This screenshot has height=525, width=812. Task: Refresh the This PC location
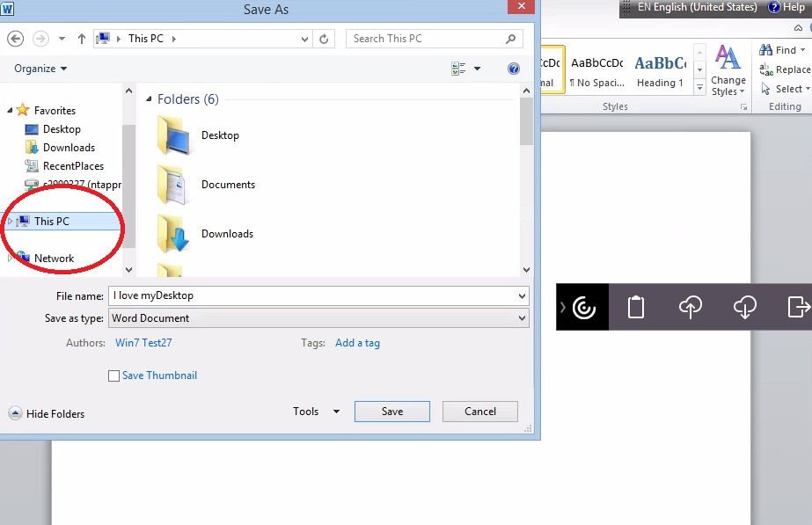tap(325, 39)
